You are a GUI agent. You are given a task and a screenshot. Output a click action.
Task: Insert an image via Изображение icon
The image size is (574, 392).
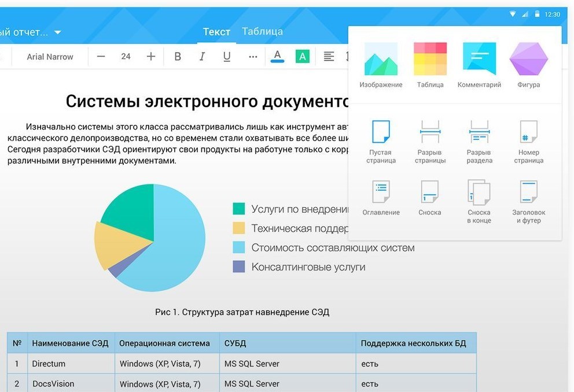pos(380,60)
